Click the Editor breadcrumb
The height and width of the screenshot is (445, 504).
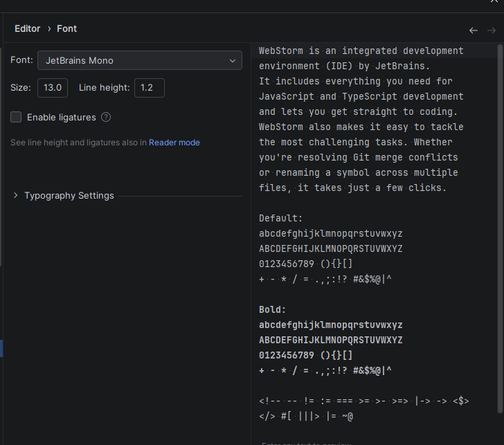tap(27, 28)
